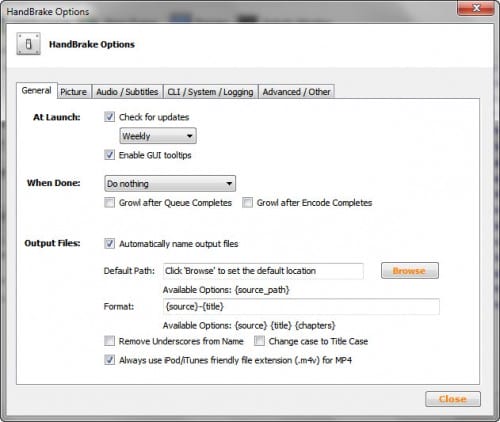Click the Close button

[453, 399]
